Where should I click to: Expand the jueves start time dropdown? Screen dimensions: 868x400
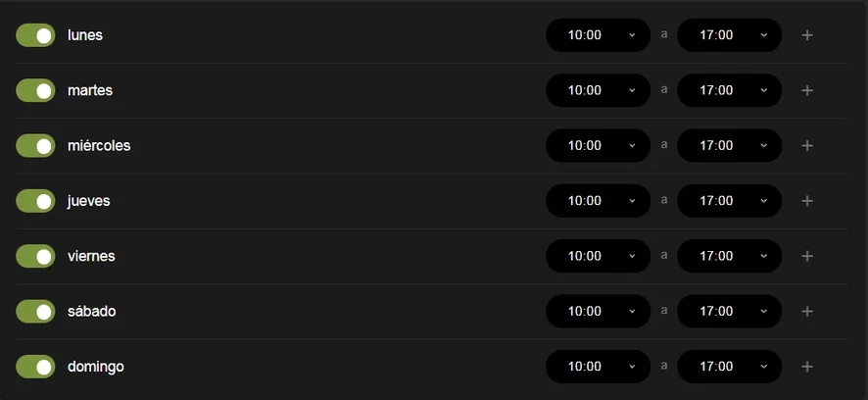point(598,201)
